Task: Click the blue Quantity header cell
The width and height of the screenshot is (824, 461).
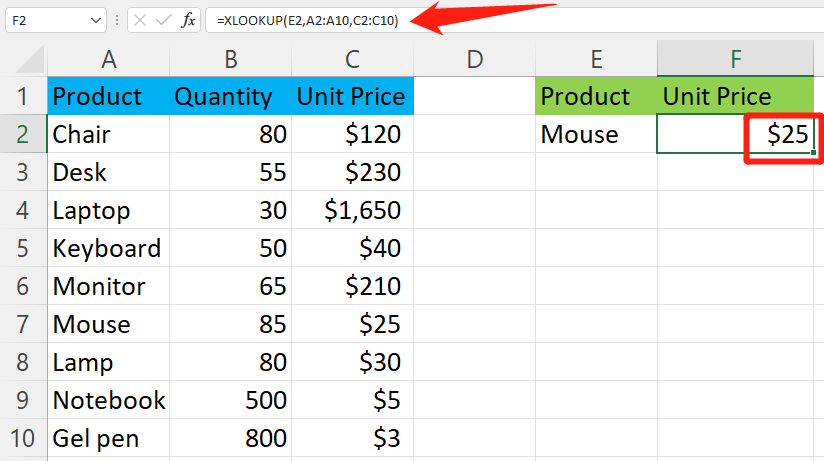Action: 231,97
